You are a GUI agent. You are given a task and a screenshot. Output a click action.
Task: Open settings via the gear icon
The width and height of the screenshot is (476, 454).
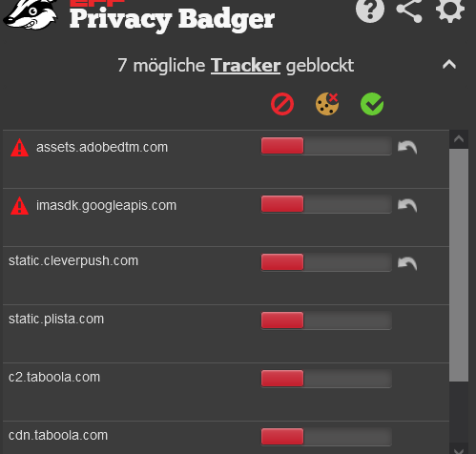click(x=450, y=10)
